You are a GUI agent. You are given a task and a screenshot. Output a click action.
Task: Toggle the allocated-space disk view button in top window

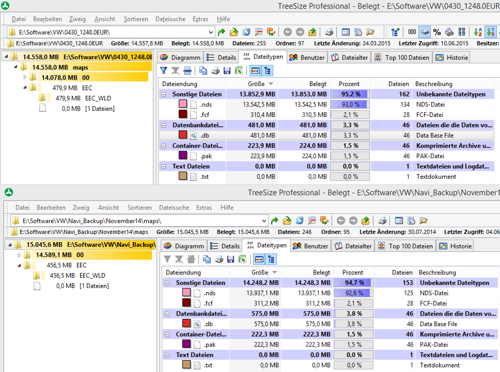coord(424,32)
